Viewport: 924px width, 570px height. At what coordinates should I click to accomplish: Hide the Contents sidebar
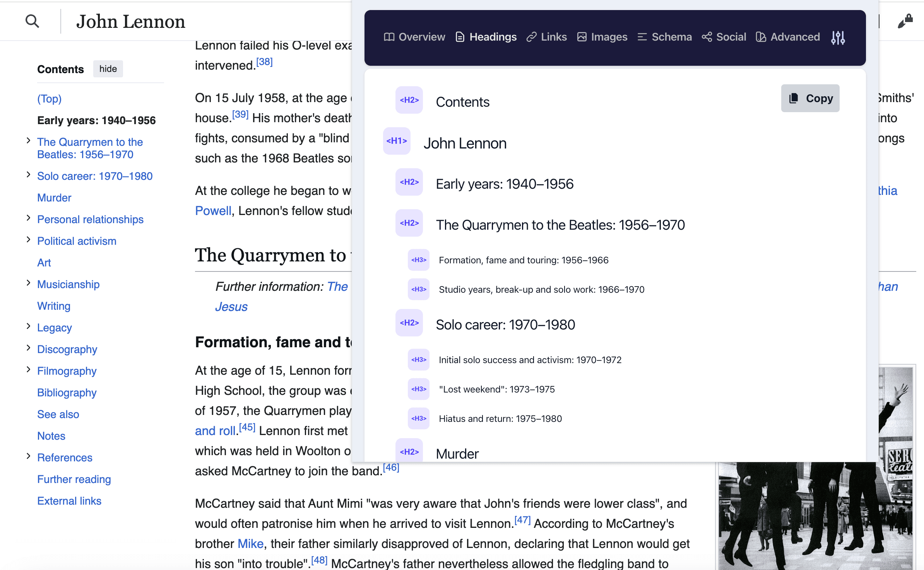point(108,69)
